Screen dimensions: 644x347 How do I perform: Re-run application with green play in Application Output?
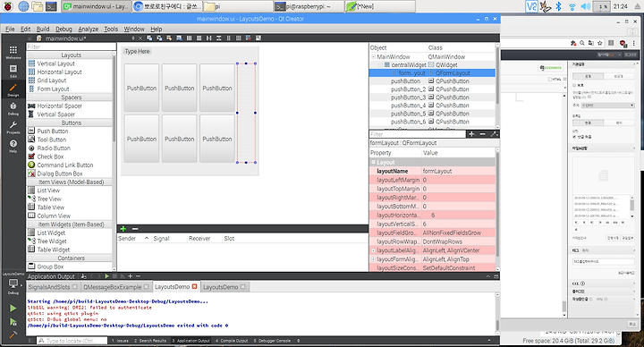pos(106,276)
